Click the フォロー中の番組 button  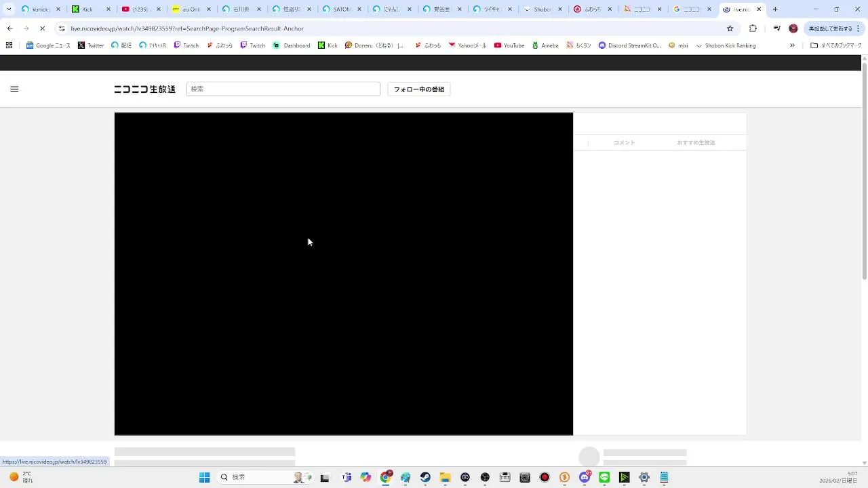tap(419, 89)
